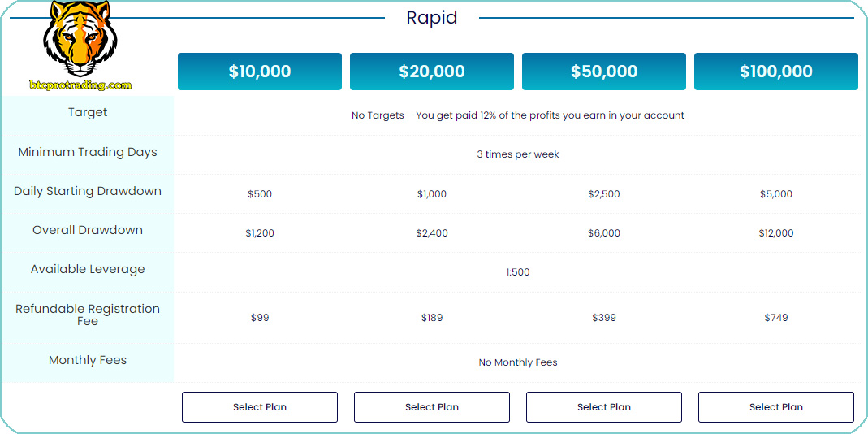
Task: Click the Rapid section heading
Action: coord(432,17)
